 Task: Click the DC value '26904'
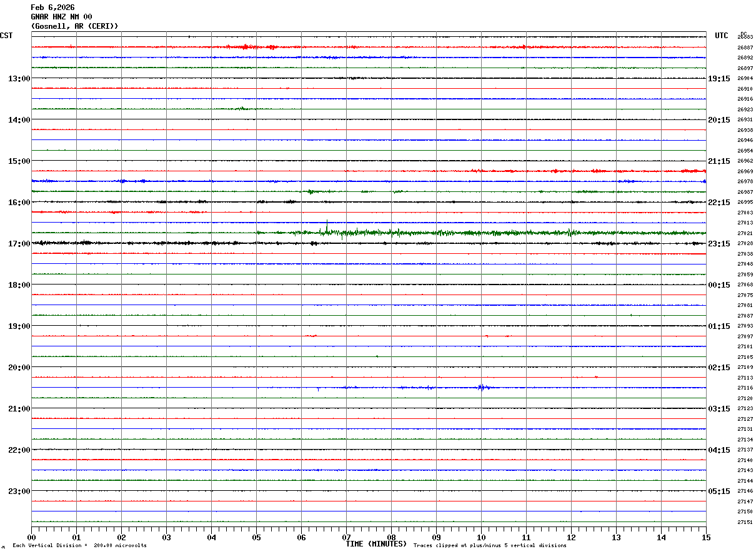click(x=745, y=79)
